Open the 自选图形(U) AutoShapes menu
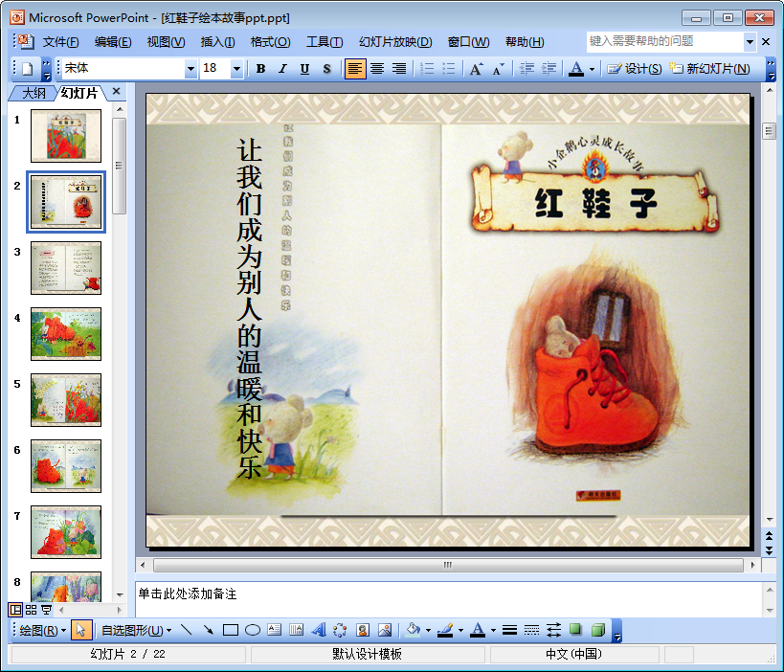This screenshot has height=672, width=784. pyautogui.click(x=137, y=631)
